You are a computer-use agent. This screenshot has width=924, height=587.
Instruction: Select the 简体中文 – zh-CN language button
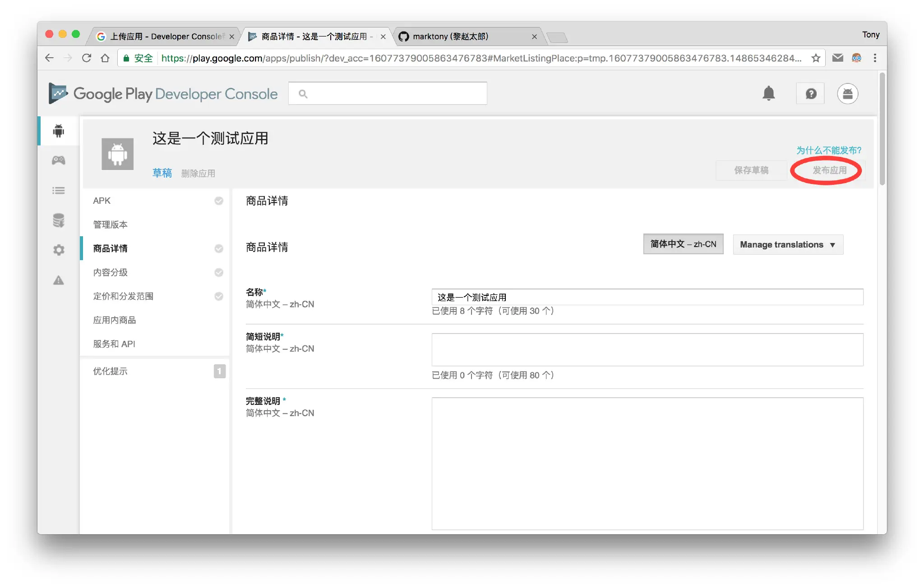[683, 244]
